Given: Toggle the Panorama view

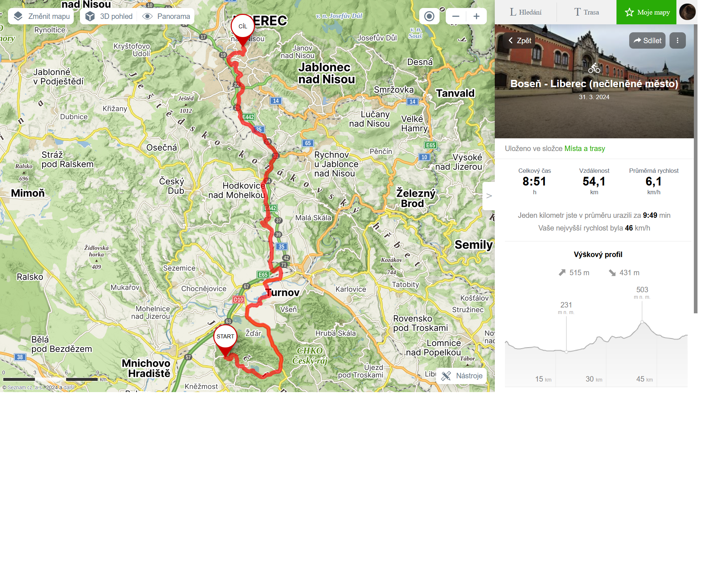Looking at the screenshot, I should pyautogui.click(x=166, y=16).
